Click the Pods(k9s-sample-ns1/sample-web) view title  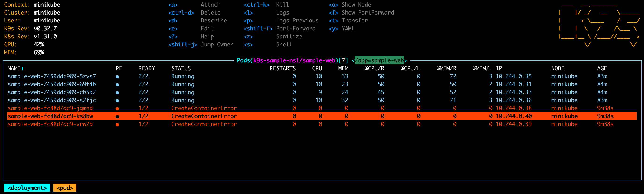[287, 60]
